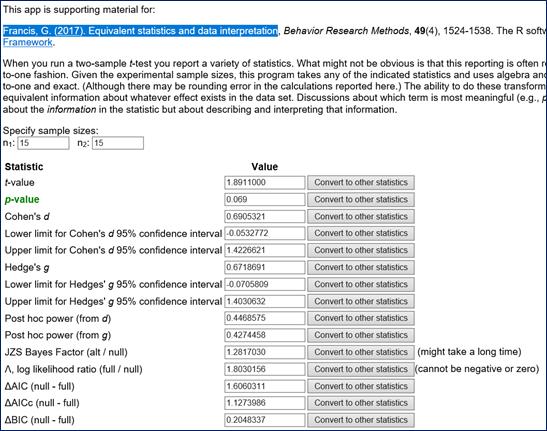Click the t-value input box
The width and height of the screenshot is (547, 431).
point(265,183)
